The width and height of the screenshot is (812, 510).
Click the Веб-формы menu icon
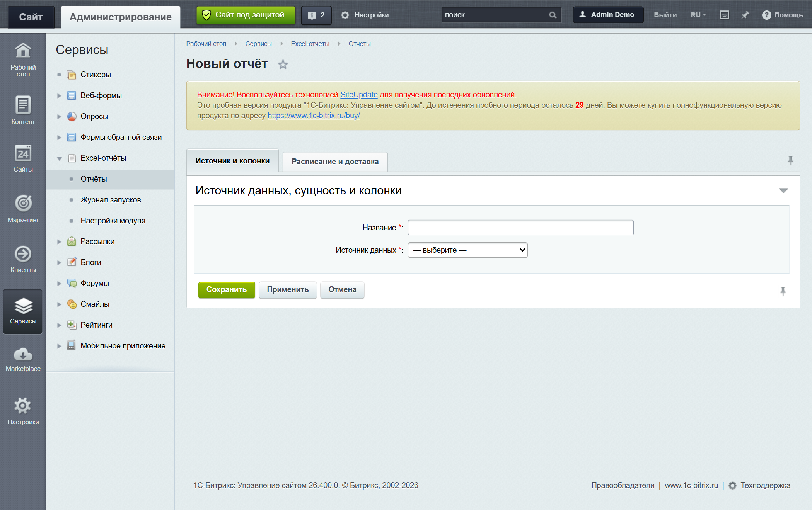[72, 95]
